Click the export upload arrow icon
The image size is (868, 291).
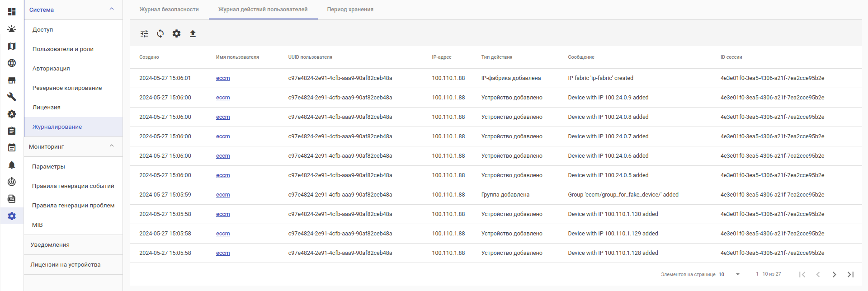click(193, 33)
